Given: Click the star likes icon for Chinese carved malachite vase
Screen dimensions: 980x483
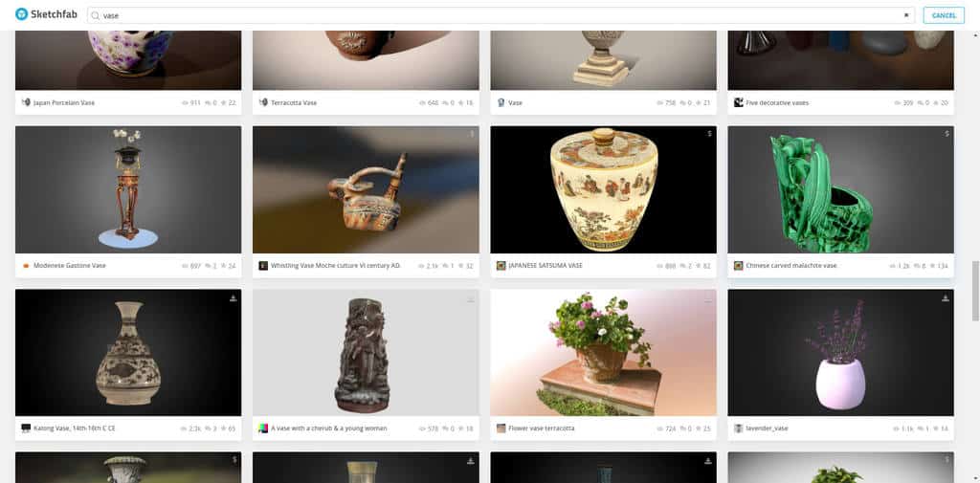Looking at the screenshot, I should pyautogui.click(x=933, y=266).
